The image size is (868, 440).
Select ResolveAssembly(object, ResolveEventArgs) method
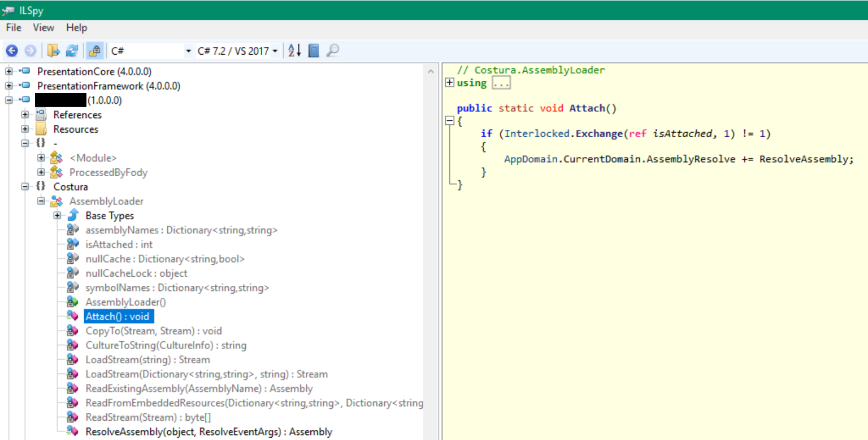[x=209, y=432]
